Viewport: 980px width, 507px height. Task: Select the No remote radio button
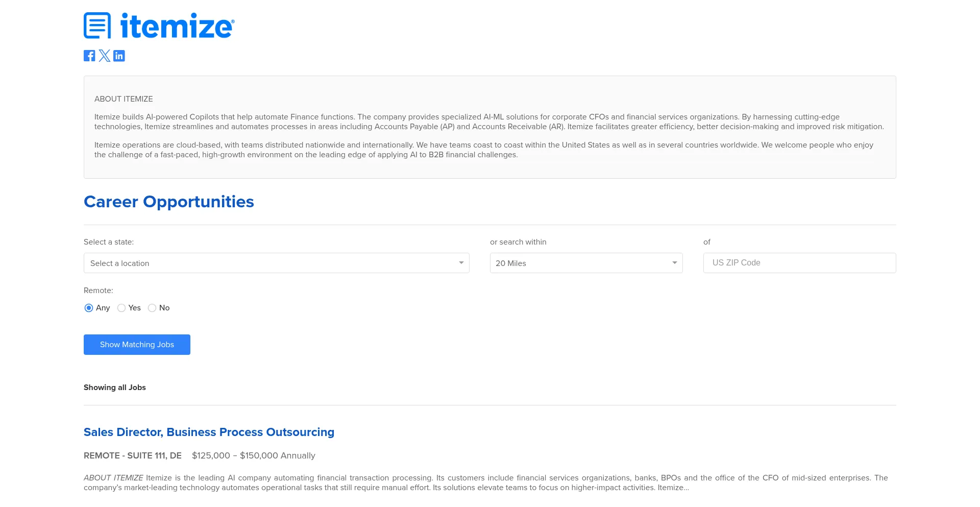tap(152, 308)
